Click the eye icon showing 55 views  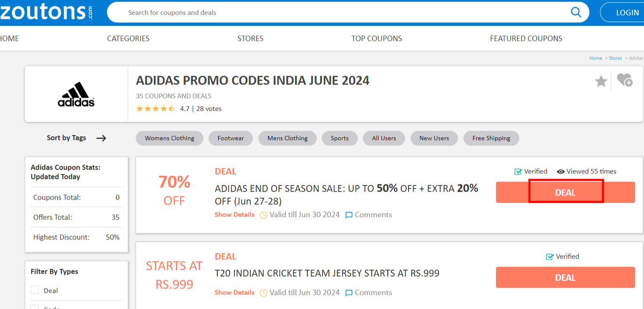561,171
